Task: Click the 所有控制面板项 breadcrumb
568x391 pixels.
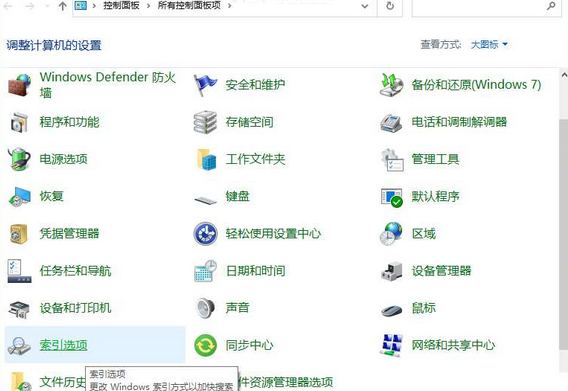Action: (189, 5)
